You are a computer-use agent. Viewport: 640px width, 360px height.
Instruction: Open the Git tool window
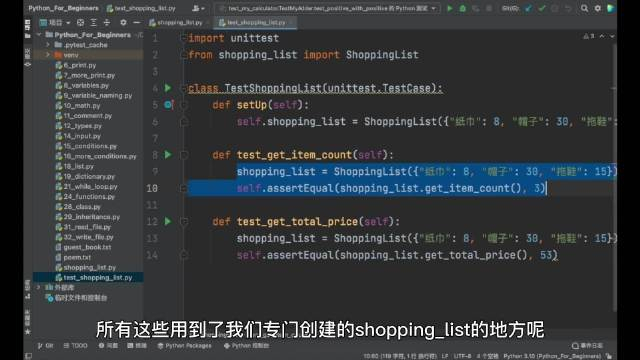45,345
